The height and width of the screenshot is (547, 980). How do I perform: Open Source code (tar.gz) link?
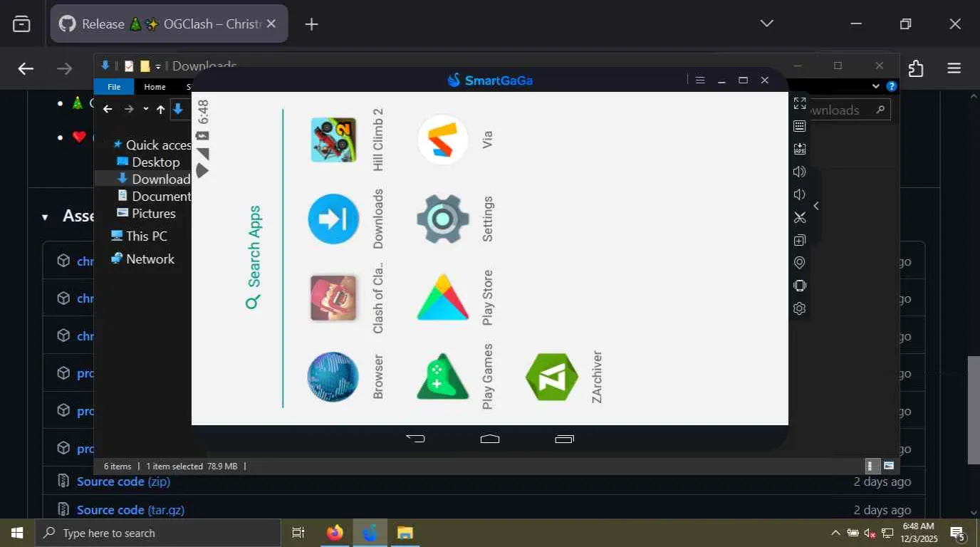click(130, 510)
